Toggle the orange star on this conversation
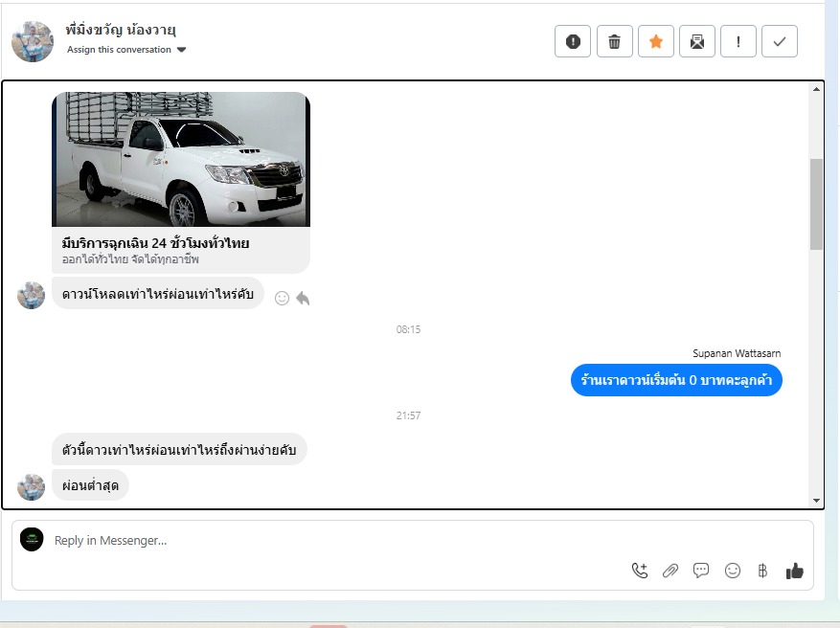840x628 pixels. click(x=656, y=41)
